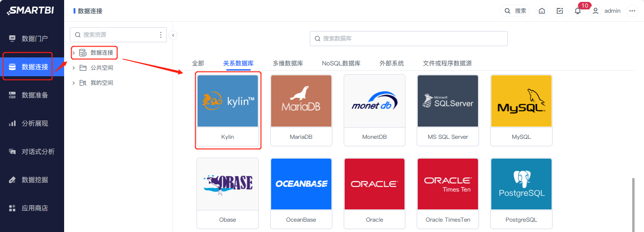
Task: Choose the OceanBase database logo
Action: [301, 184]
